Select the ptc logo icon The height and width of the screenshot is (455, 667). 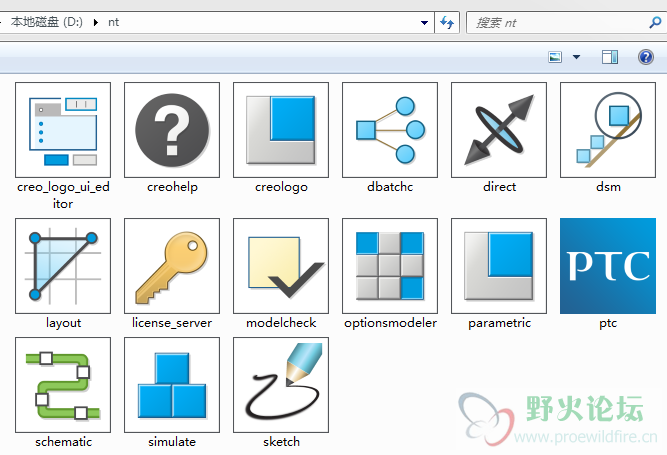608,266
